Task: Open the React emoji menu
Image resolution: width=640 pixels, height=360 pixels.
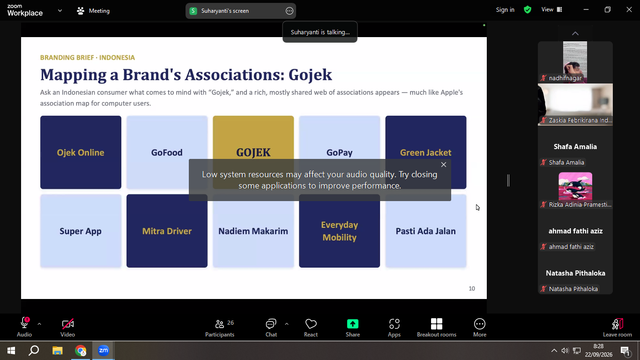Action: 311,327
